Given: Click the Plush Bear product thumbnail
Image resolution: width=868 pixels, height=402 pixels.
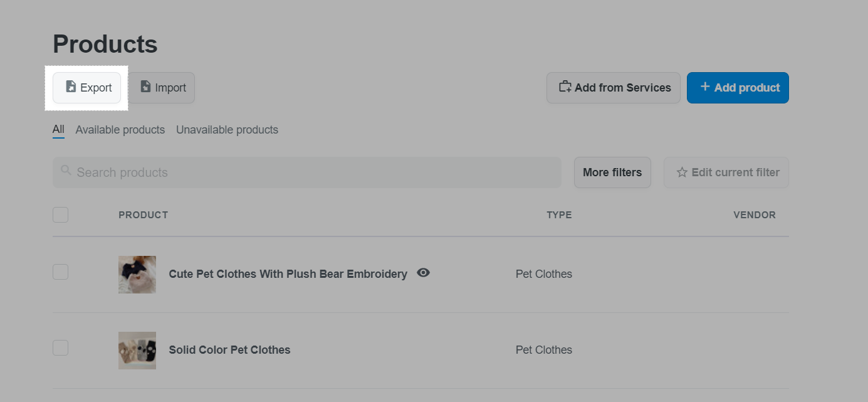Looking at the screenshot, I should click(x=137, y=275).
